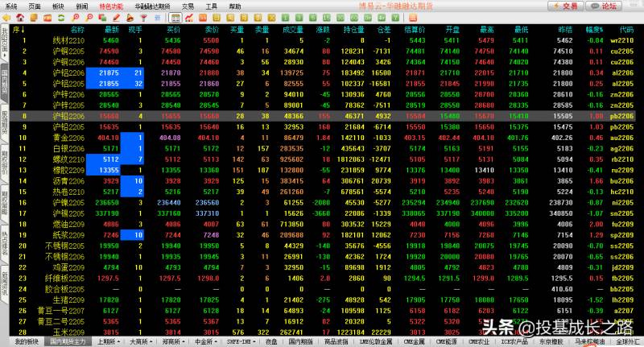Select the green 3-minute period icon
Image resolution: width=644 pixels, height=347 pixels.
299,18
